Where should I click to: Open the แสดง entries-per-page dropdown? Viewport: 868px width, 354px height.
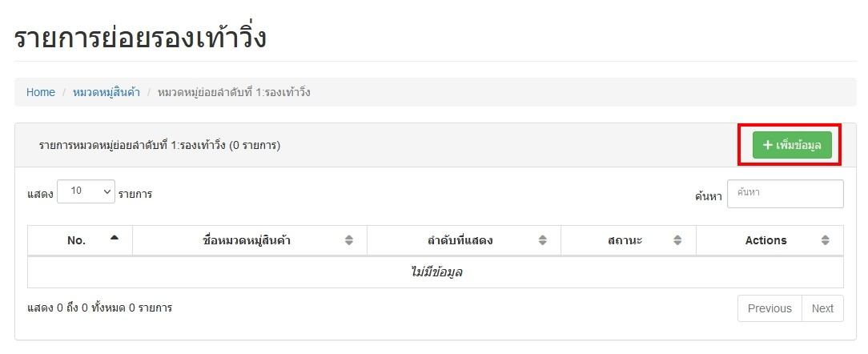86,191
